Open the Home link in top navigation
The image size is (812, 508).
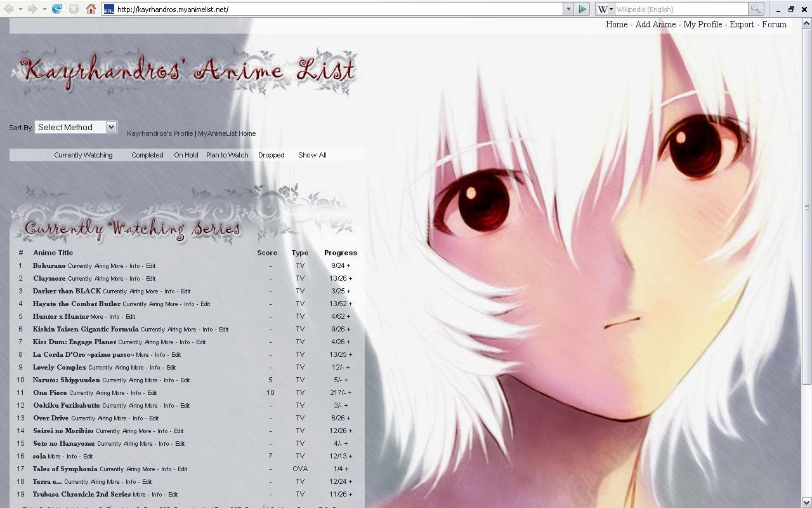[617, 24]
